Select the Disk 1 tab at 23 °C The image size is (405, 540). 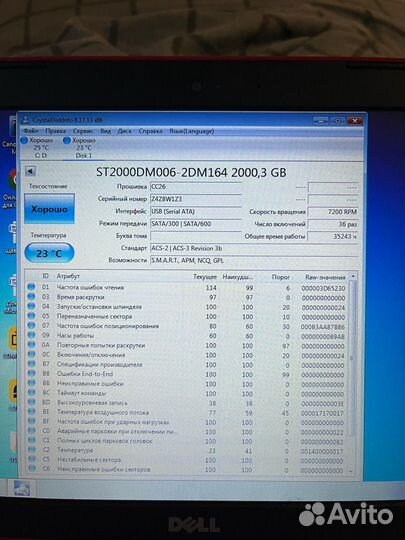[84, 148]
